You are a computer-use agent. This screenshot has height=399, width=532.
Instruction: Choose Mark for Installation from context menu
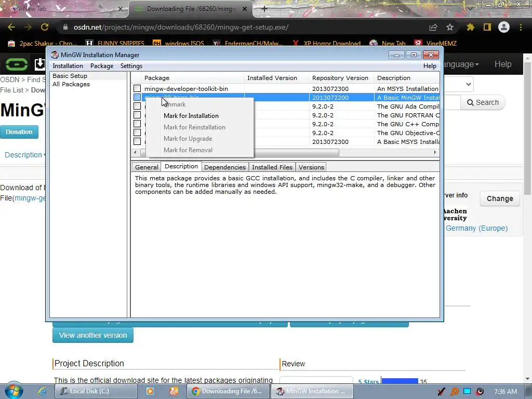click(x=191, y=116)
